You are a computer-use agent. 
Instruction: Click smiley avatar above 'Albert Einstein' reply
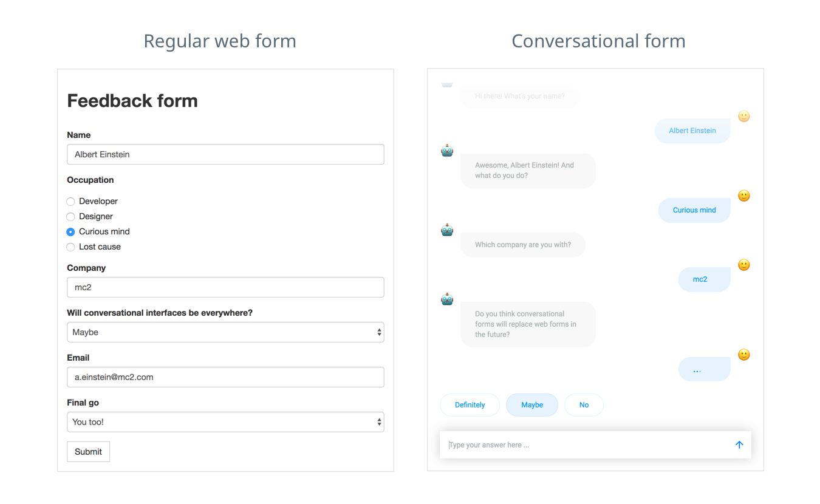[744, 116]
